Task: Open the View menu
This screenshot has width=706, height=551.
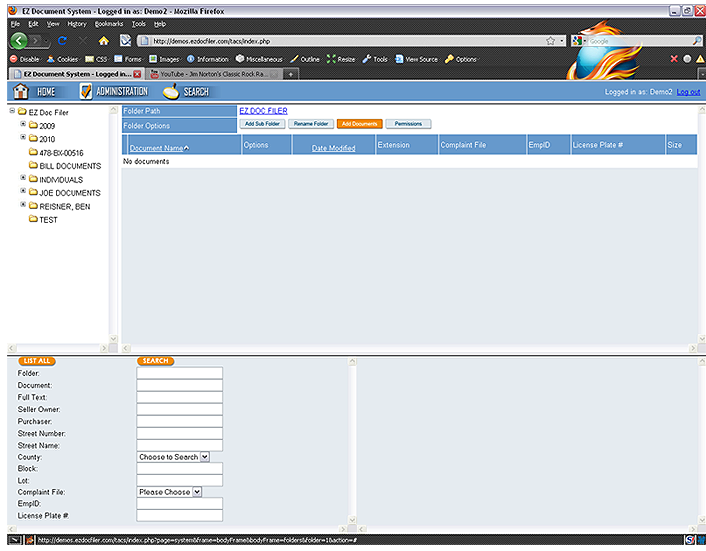Action: pyautogui.click(x=53, y=24)
